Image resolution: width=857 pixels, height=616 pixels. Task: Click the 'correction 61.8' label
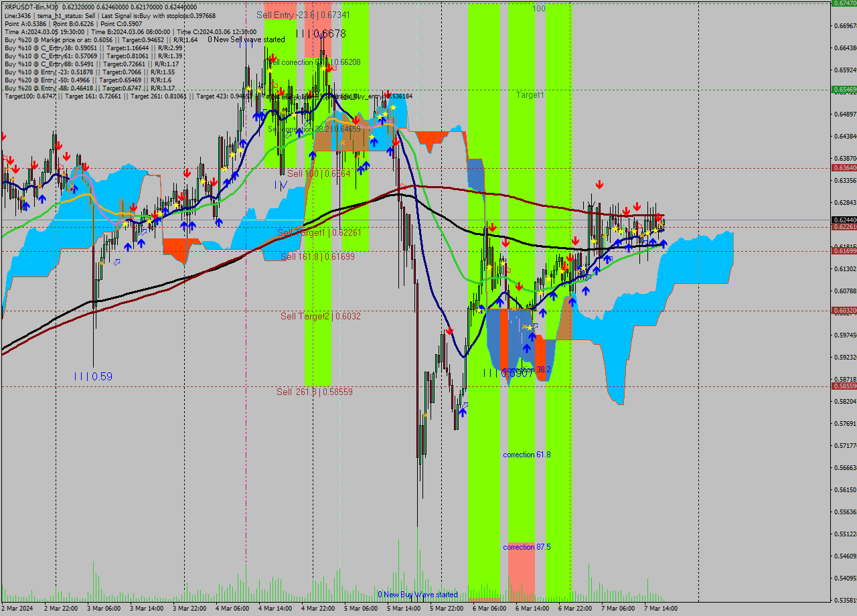coord(527,455)
